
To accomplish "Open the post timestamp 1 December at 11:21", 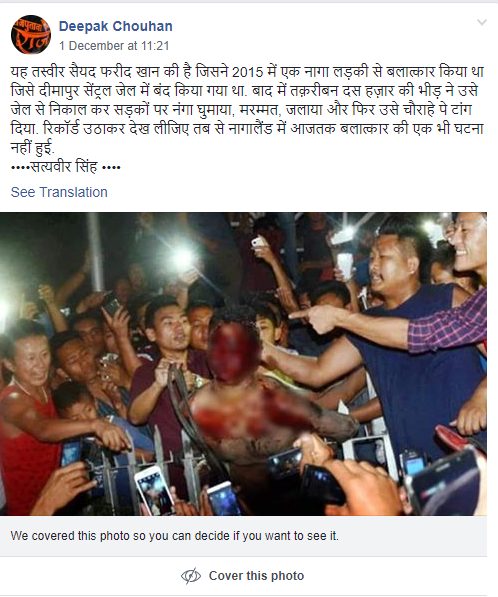I will pos(114,46).
